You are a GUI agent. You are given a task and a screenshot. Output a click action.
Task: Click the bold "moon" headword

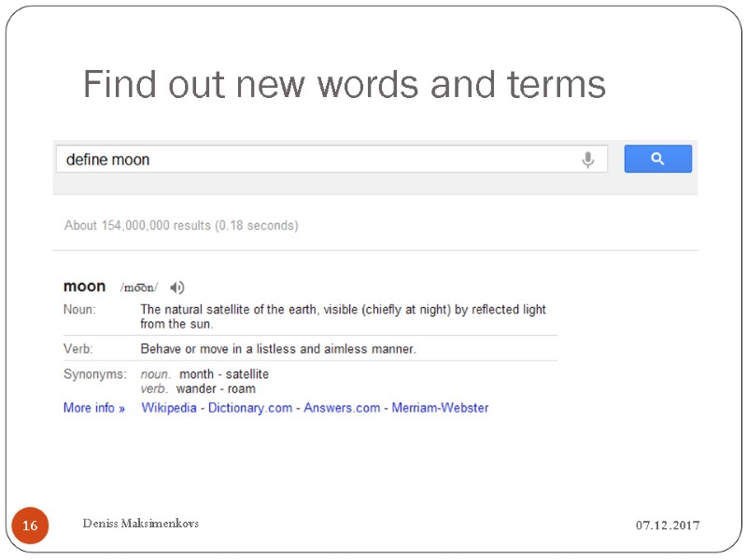pyautogui.click(x=84, y=287)
